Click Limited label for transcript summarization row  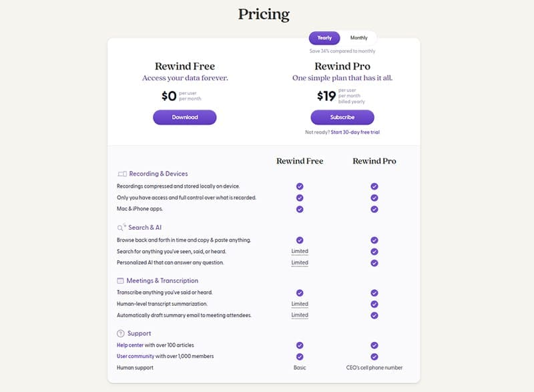300,304
